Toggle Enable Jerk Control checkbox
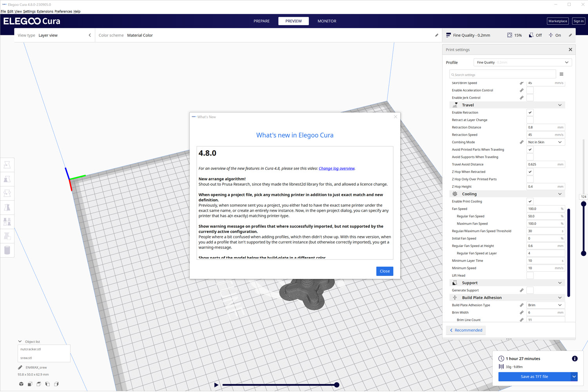Screen dimensions: 588x392 (530, 98)
